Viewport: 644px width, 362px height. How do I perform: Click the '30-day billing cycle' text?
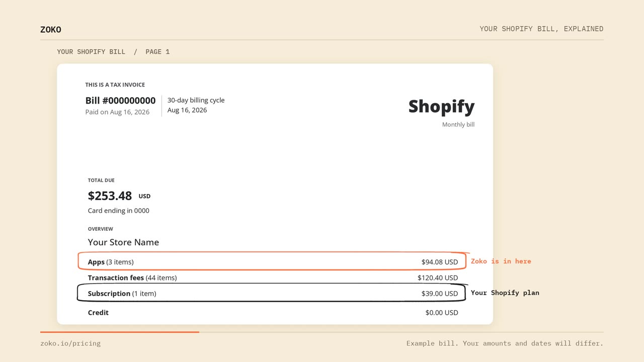pyautogui.click(x=196, y=100)
